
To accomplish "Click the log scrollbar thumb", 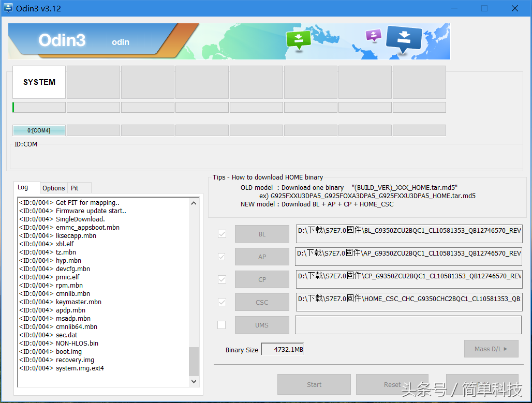I will point(194,362).
